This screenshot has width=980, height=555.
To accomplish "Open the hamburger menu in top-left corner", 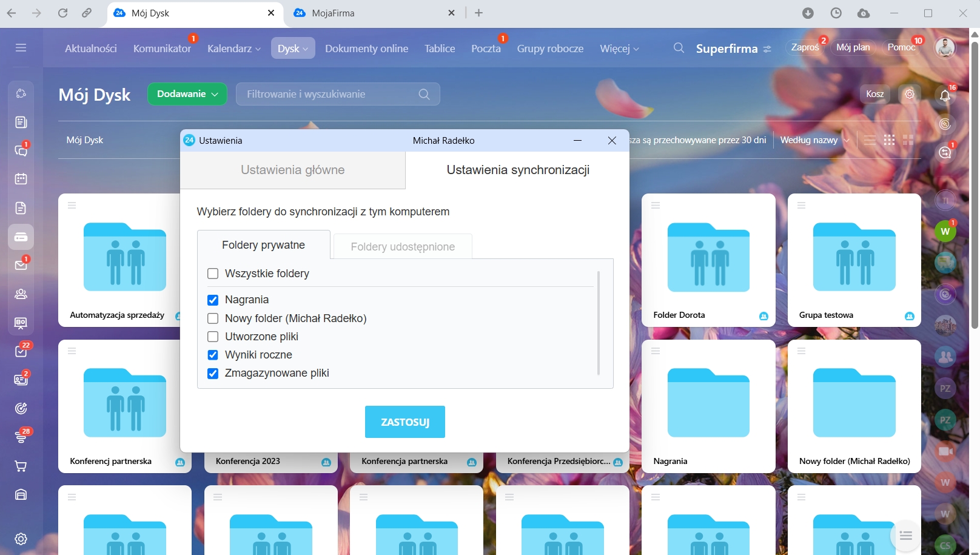I will 21,48.
